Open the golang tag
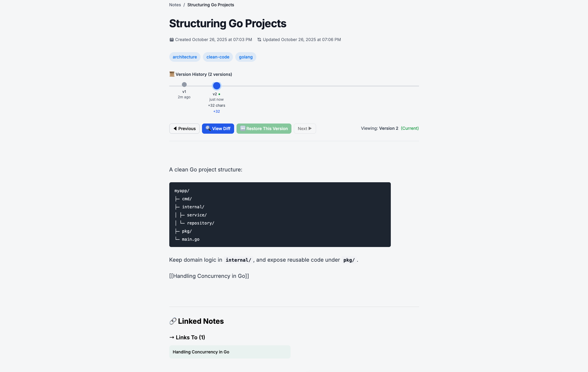Screen dimensions: 588x372 tap(246, 57)
